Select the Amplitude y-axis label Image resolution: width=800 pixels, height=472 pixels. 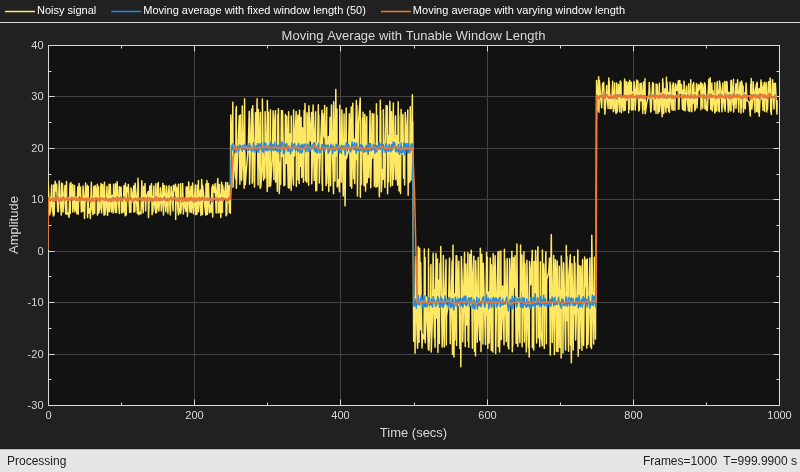point(14,225)
